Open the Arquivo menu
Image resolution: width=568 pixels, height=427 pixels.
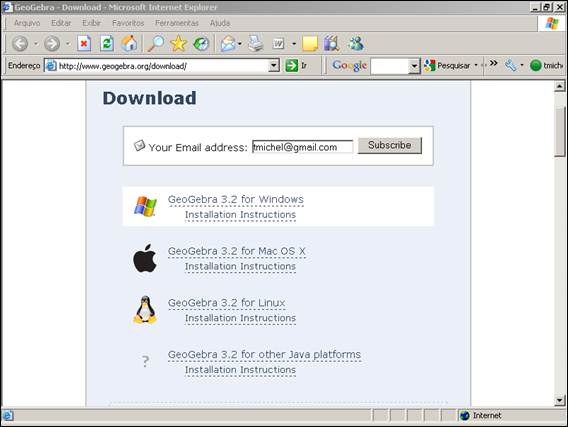click(27, 23)
